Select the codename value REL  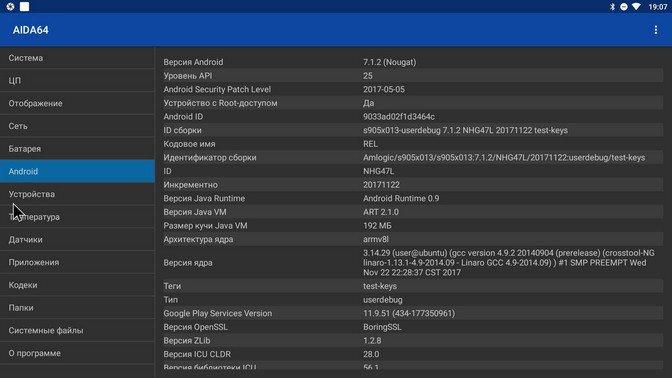click(370, 144)
